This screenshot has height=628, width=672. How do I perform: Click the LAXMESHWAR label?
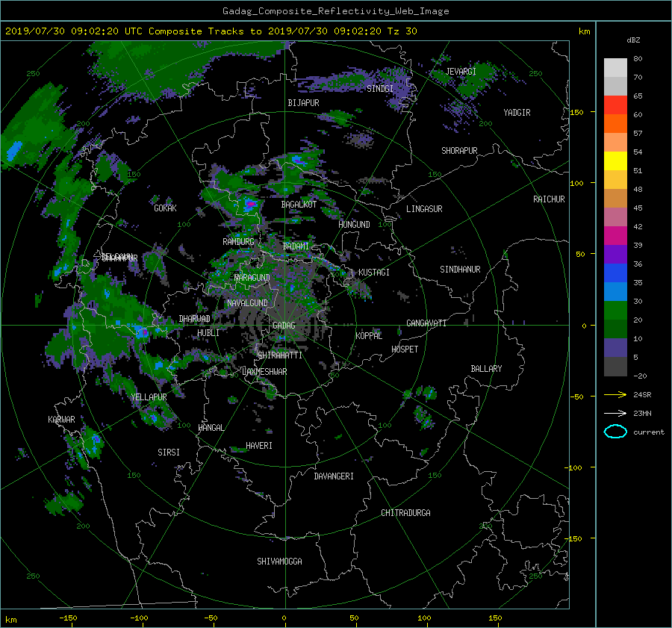pos(264,372)
